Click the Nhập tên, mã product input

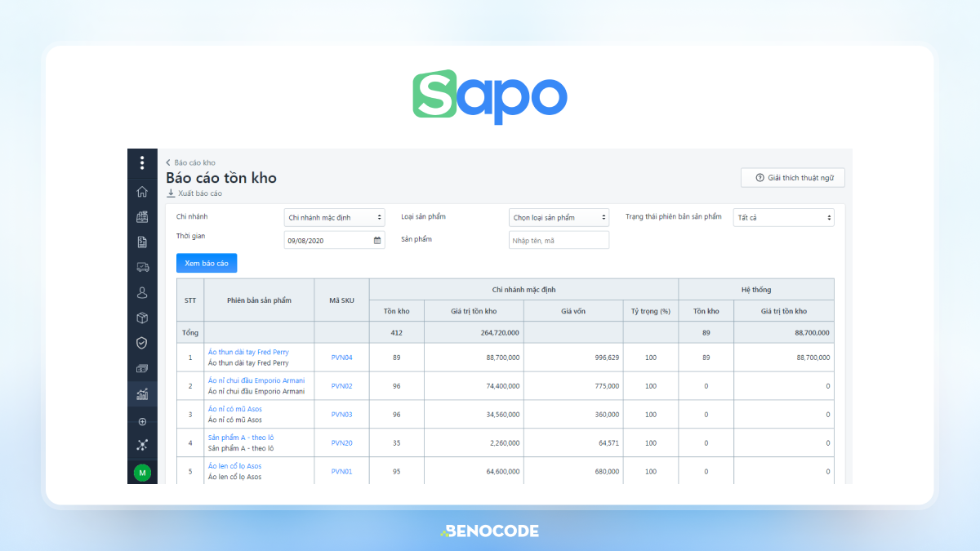point(559,240)
